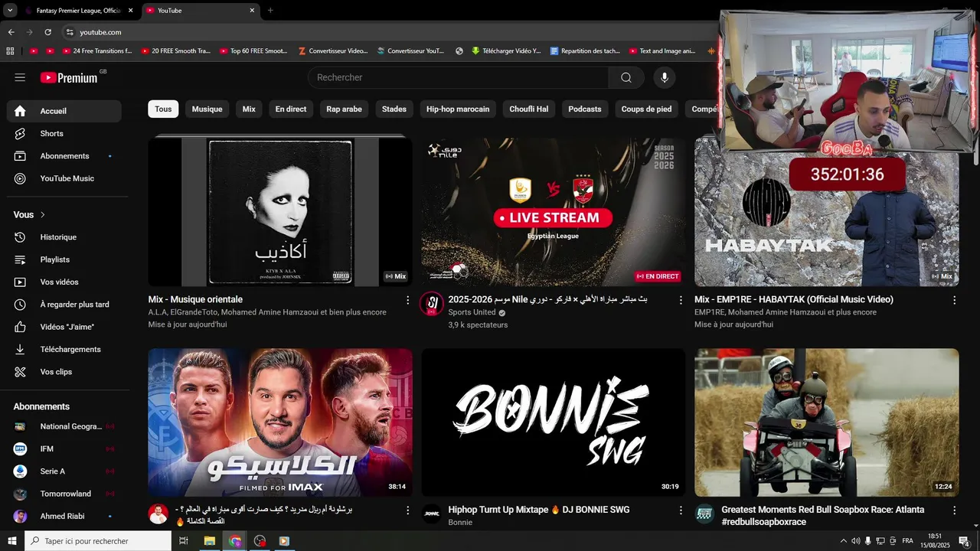Open the Ronaldo Messi Clasico IMAX thumbnail
This screenshot has height=551, width=980.
[x=280, y=422]
